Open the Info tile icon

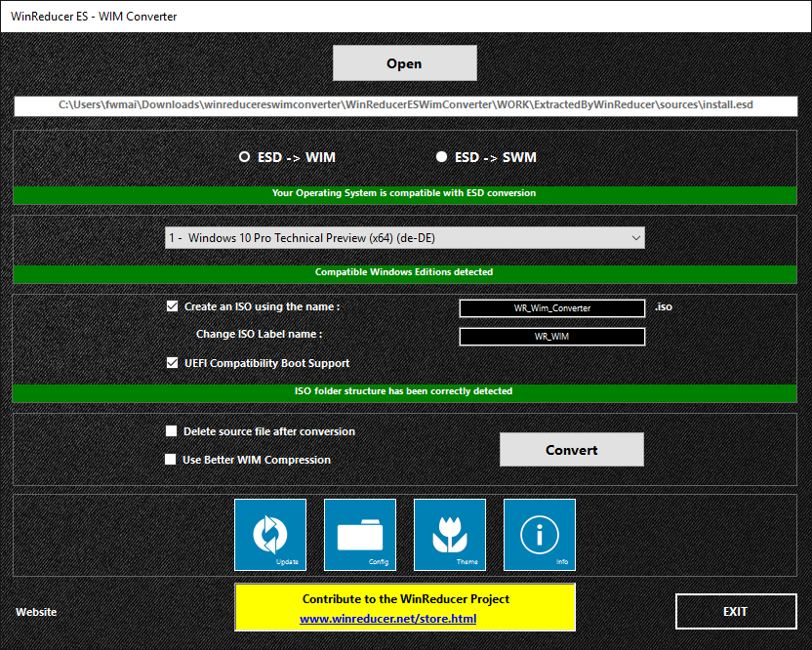coord(540,535)
